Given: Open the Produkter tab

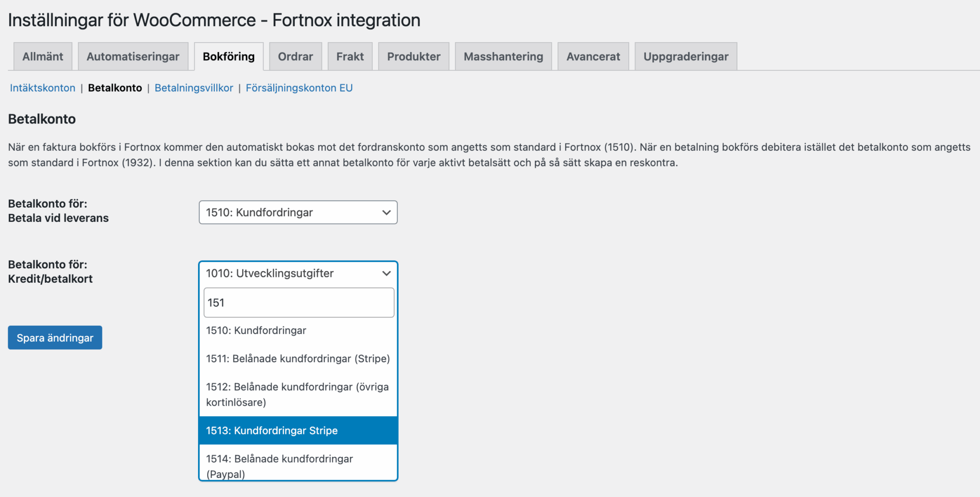Looking at the screenshot, I should [413, 56].
